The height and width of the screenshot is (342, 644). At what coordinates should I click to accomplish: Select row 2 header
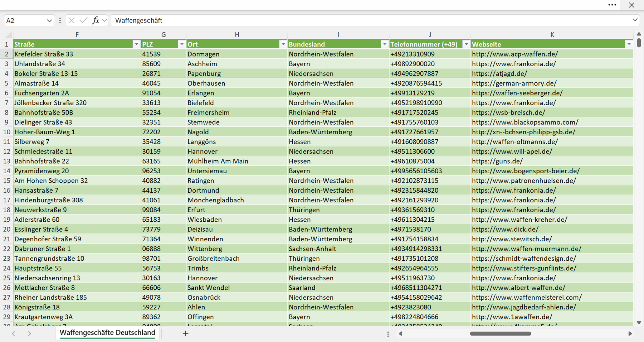tap(6, 54)
